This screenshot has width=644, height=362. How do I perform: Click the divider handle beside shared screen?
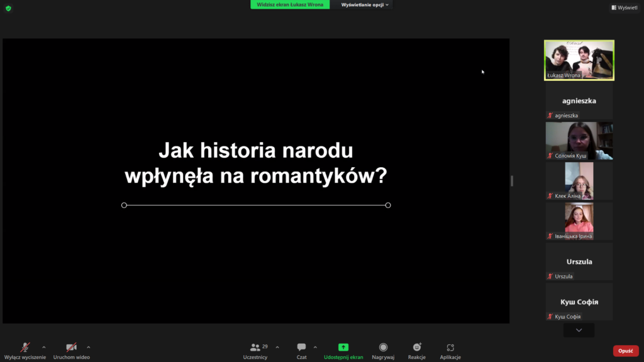tap(512, 181)
